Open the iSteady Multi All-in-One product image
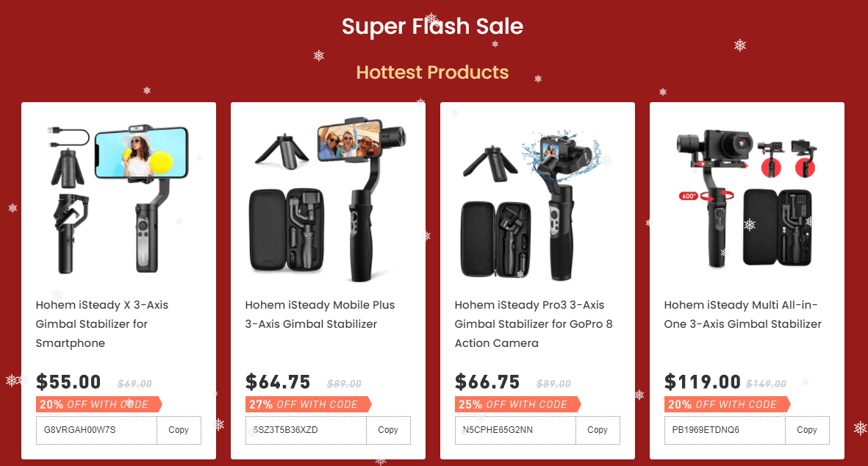868x466 pixels. pyautogui.click(x=747, y=198)
